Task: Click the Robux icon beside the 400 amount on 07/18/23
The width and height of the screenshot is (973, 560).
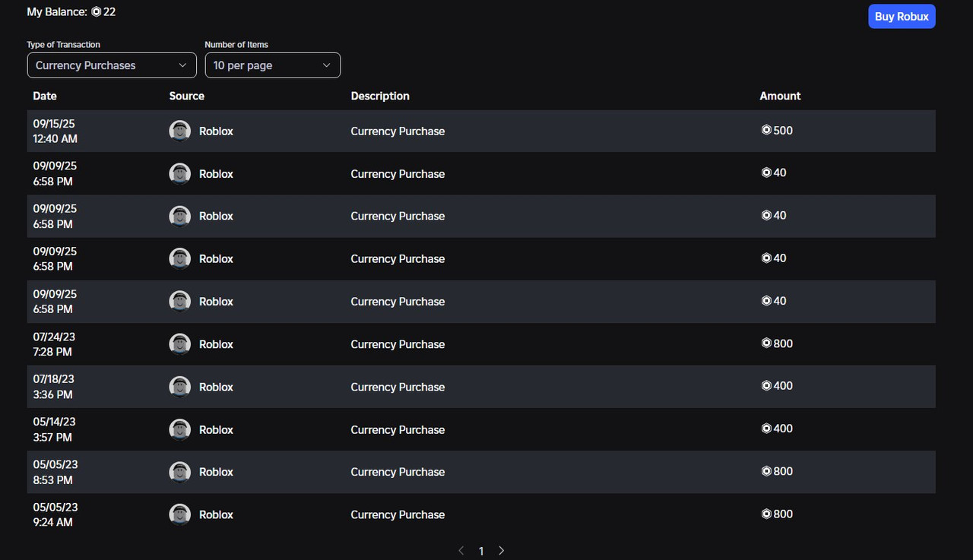Action: [766, 386]
